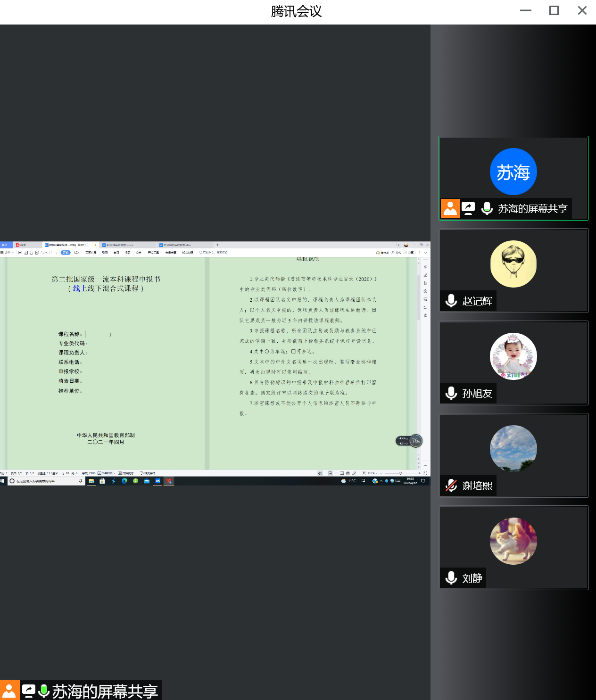Screen dimensions: 596x700
Task: Click the save icon in WPS toolbar
Action: [x=20, y=253]
